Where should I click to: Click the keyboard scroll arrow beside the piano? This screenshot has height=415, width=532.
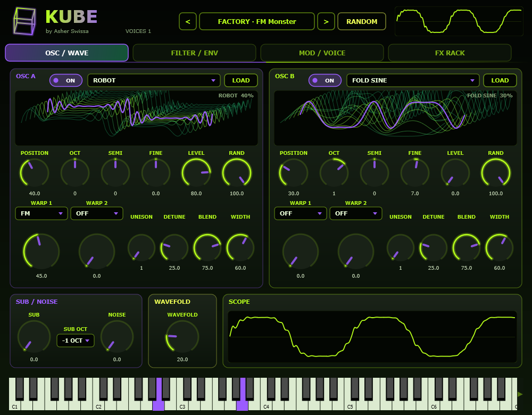(520, 394)
